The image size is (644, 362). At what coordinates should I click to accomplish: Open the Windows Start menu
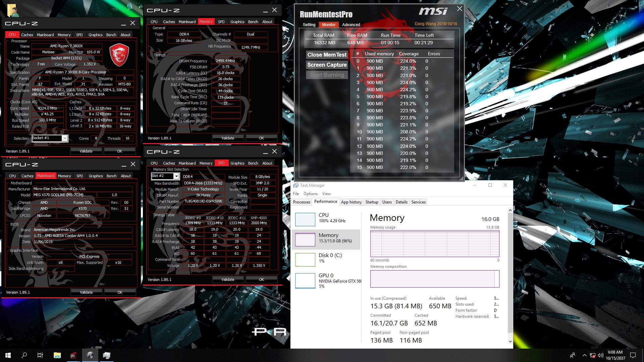click(8, 355)
